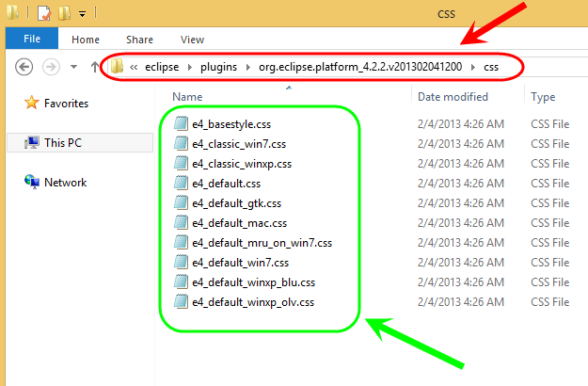This screenshot has width=588, height=386.
Task: Click the folder system icon in title bar
Action: coord(12,12)
